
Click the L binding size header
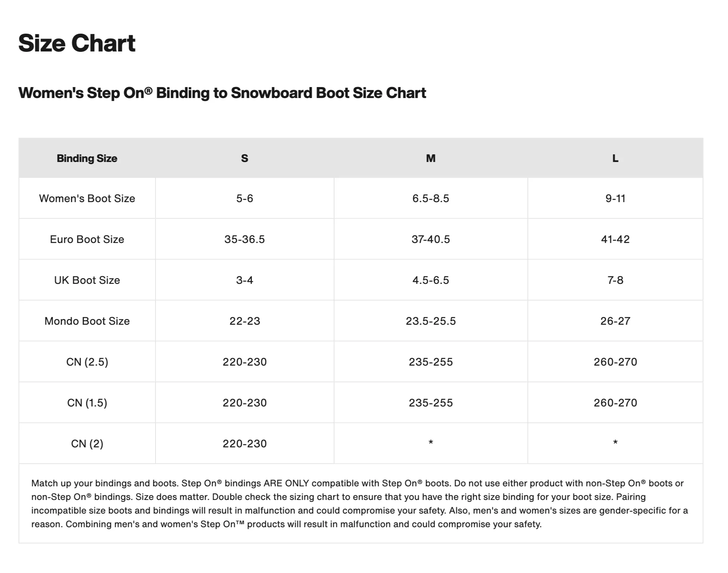[x=615, y=158]
